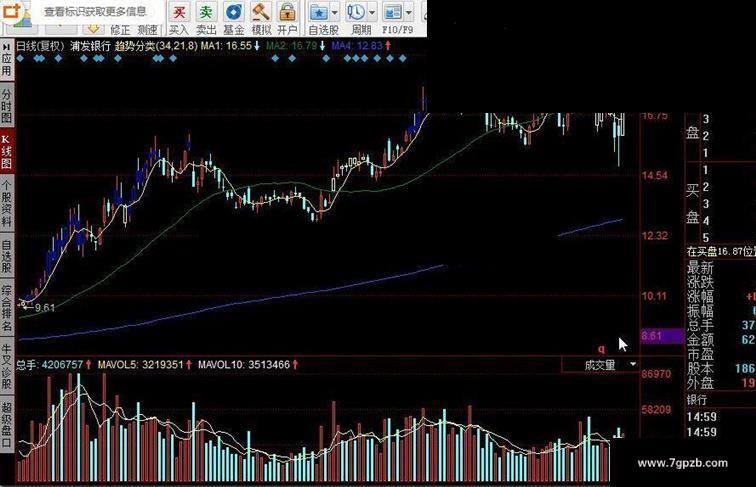Click the 股本 quote row label
The width and height of the screenshot is (756, 487).
coord(700,368)
